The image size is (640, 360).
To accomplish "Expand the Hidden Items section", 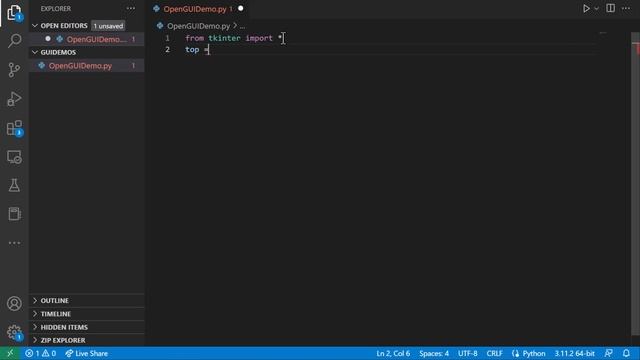I will pyautogui.click(x=64, y=327).
